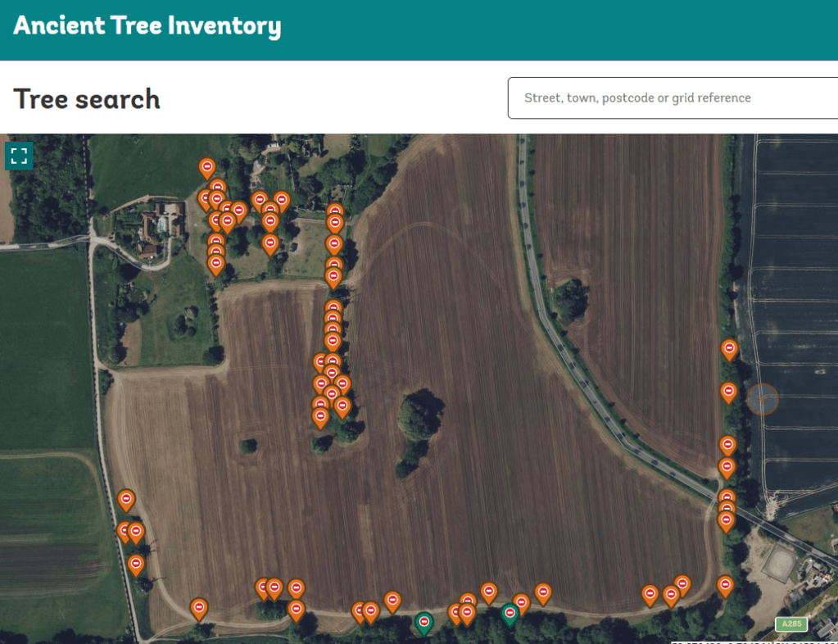This screenshot has height=644, width=838.
Task: Open the orange marker just right of the right green marker
Action: pos(521,603)
